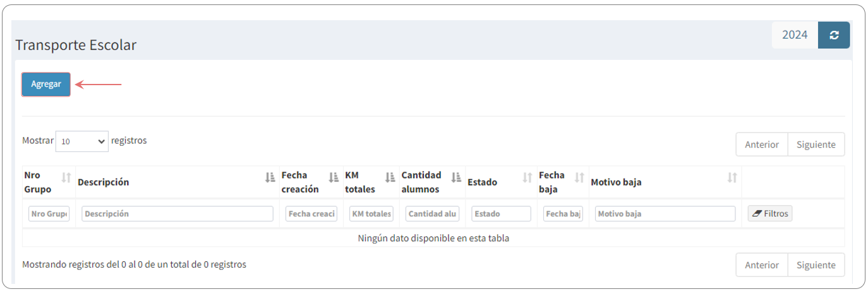868x294 pixels.
Task: Sort by Cantidad alumnos sort icon
Action: click(456, 178)
